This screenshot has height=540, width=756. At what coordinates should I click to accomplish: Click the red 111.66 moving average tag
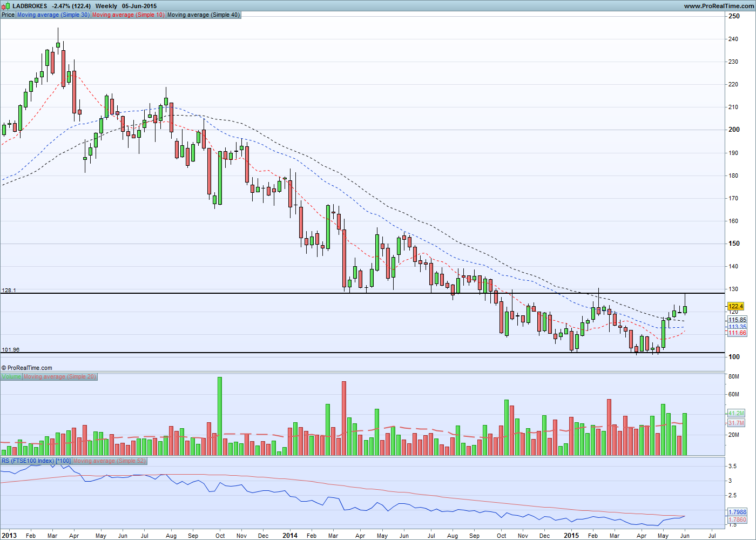point(737,333)
